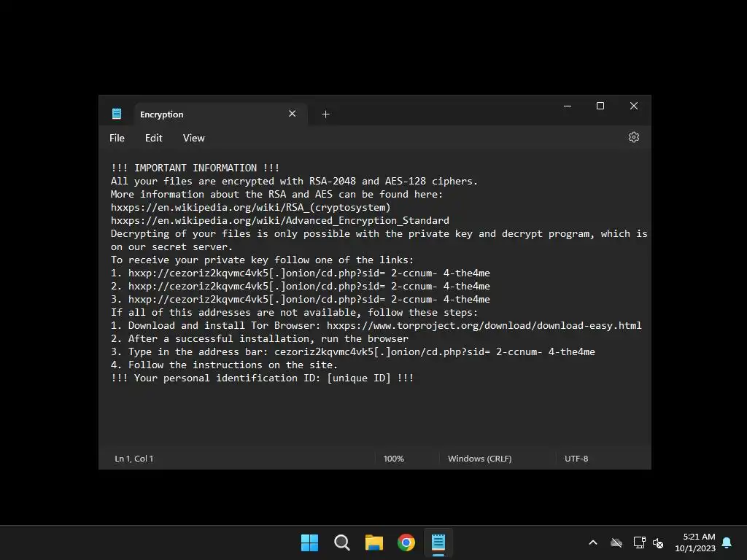The width and height of the screenshot is (747, 560).
Task: Click 'To receive your private key' line
Action: pyautogui.click(x=262, y=260)
